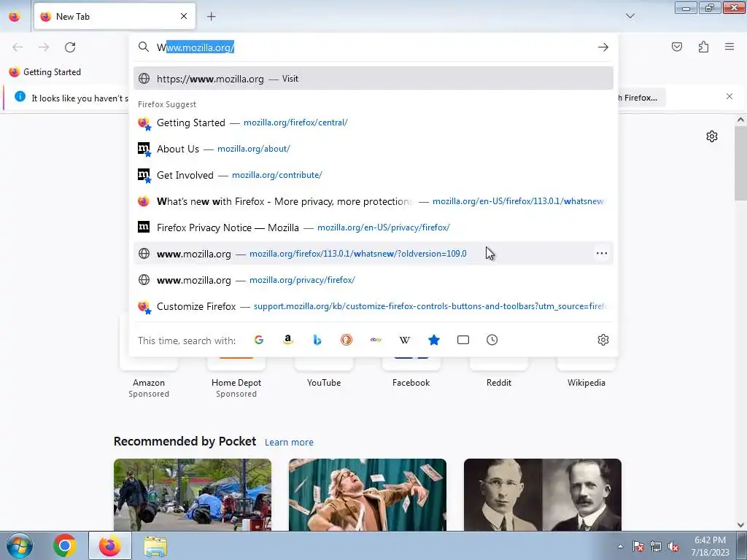747x560 pixels.
Task: Search this time with Bing
Action: (317, 340)
